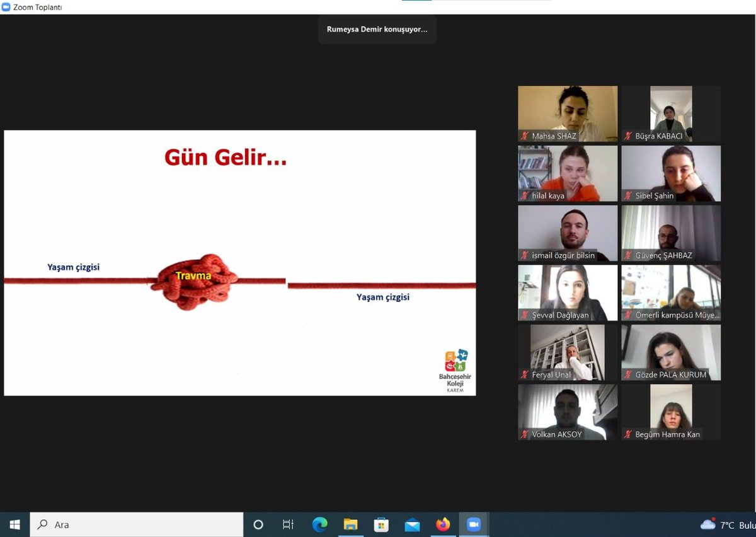The width and height of the screenshot is (756, 537).
Task: Select Güvenç ŞAHBAZ video tile
Action: 671,233
